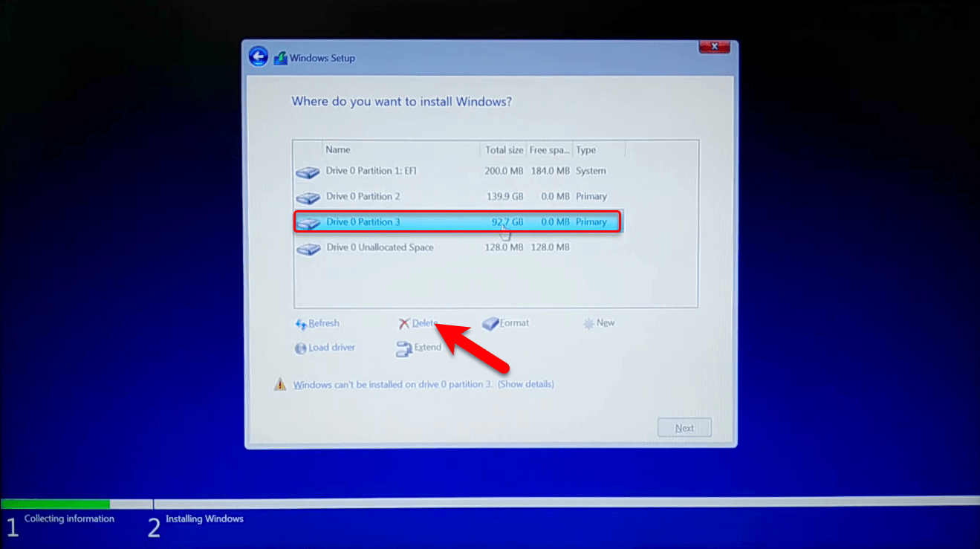Click the drive icon of Drive 0 Partition 3
This screenshot has height=549, width=980.
(x=309, y=223)
